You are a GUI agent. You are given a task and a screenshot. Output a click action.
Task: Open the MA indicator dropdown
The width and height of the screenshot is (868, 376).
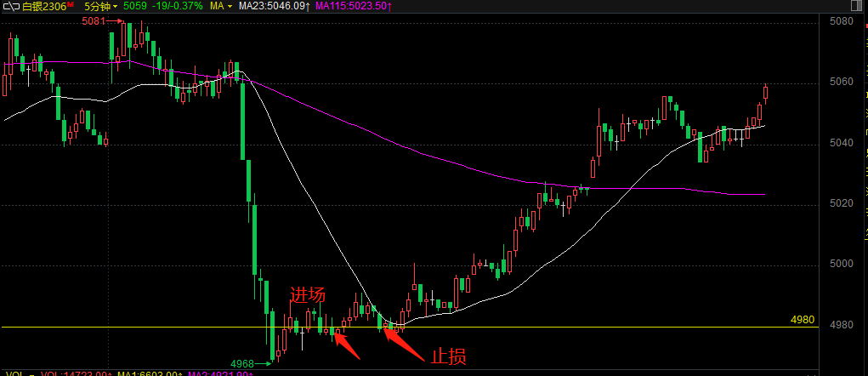click(221, 7)
